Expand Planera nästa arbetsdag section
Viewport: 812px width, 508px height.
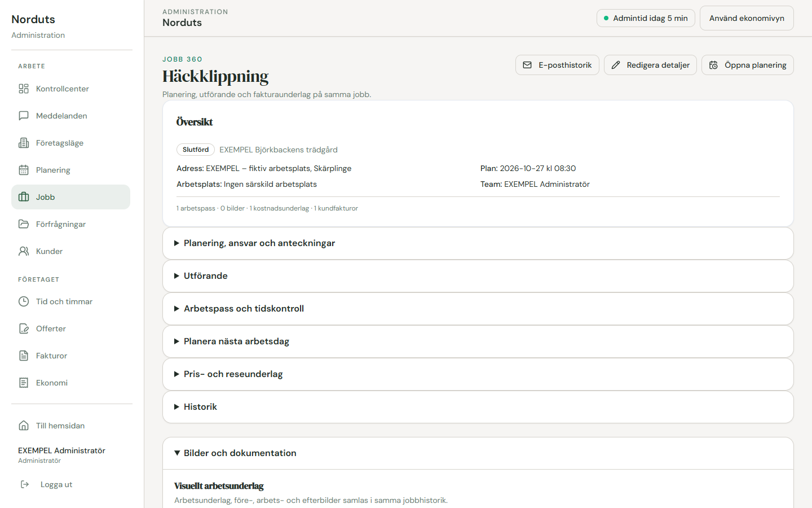coord(478,341)
